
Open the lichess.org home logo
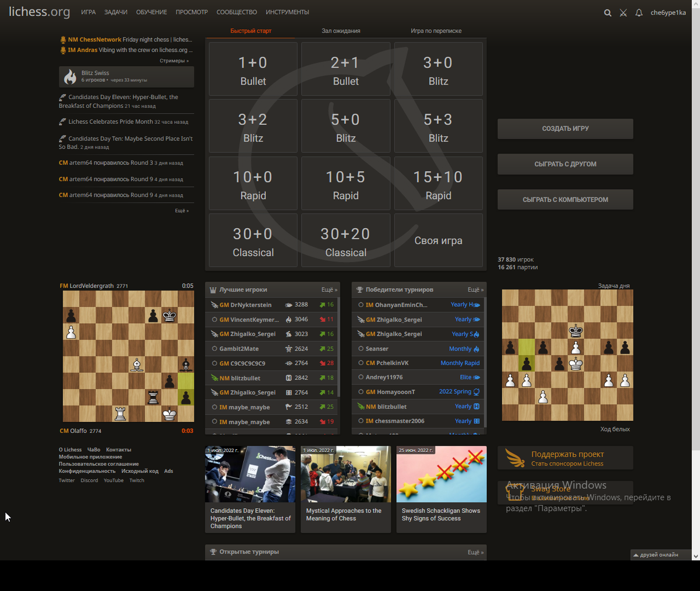[x=39, y=12]
